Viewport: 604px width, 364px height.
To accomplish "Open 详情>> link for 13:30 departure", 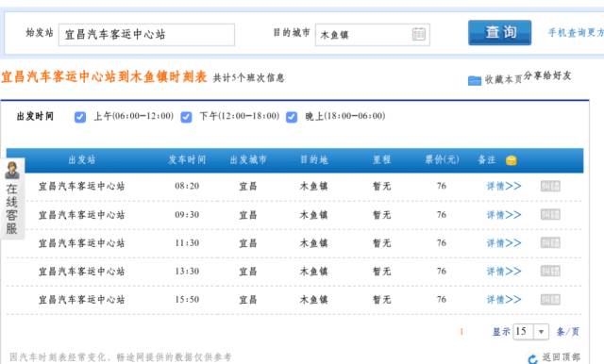I will 504,272.
